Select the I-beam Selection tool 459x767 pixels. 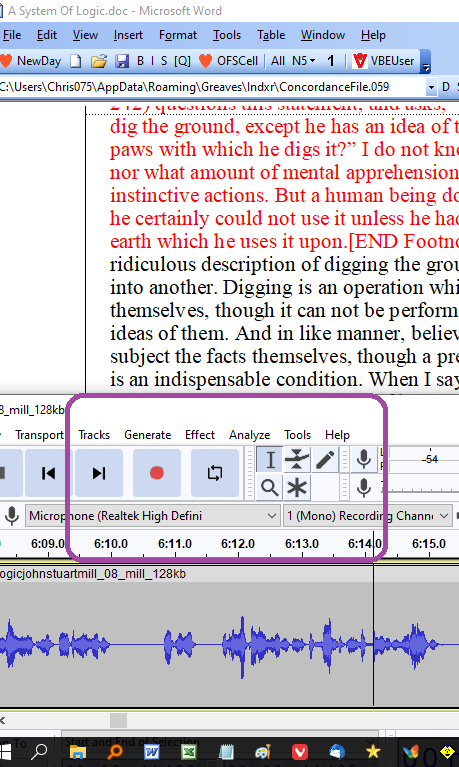270,460
